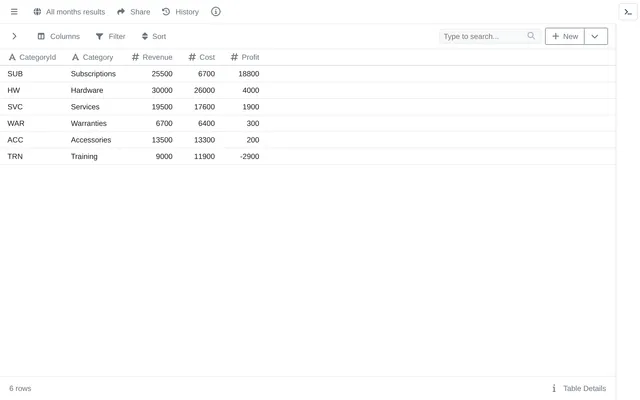The width and height of the screenshot is (640, 400).
Task: Click the globe icon beside All months results
Action: coord(37,12)
